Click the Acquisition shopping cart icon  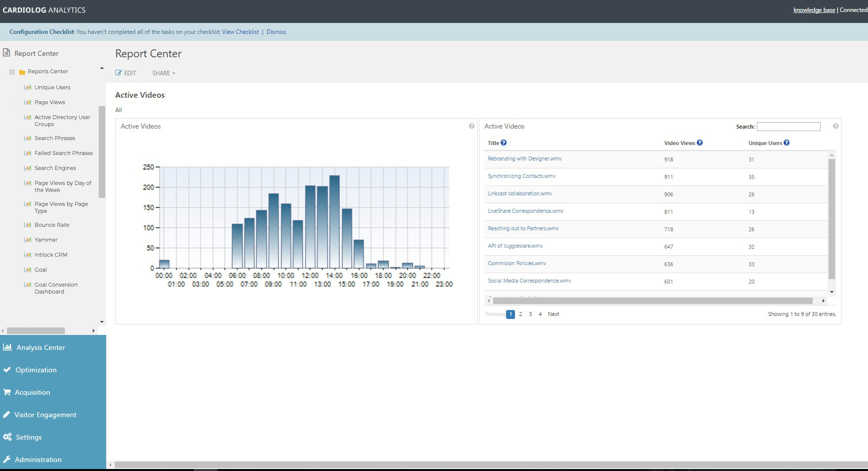pyautogui.click(x=7, y=392)
